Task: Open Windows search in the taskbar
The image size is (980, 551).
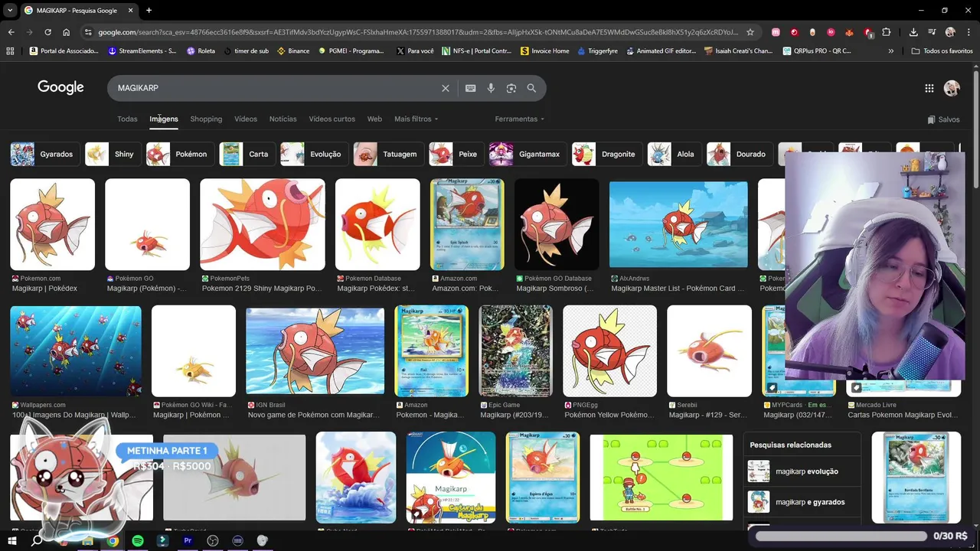Action: 37,540
